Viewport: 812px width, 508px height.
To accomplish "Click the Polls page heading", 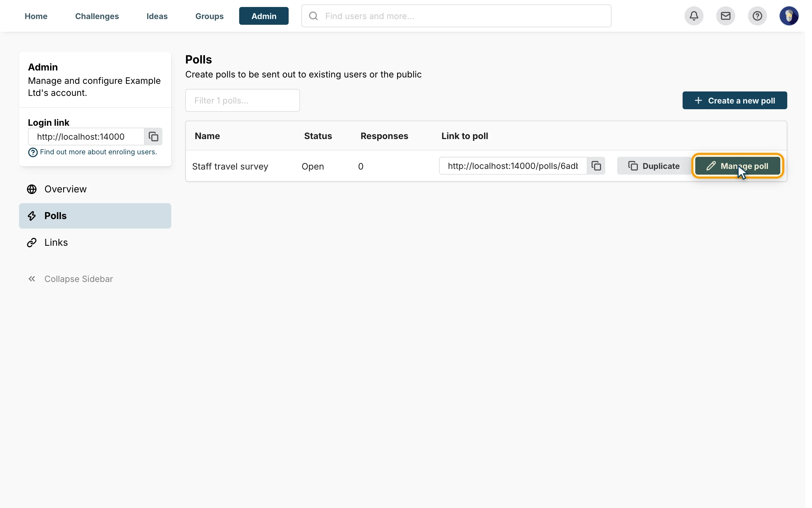I will point(199,59).
